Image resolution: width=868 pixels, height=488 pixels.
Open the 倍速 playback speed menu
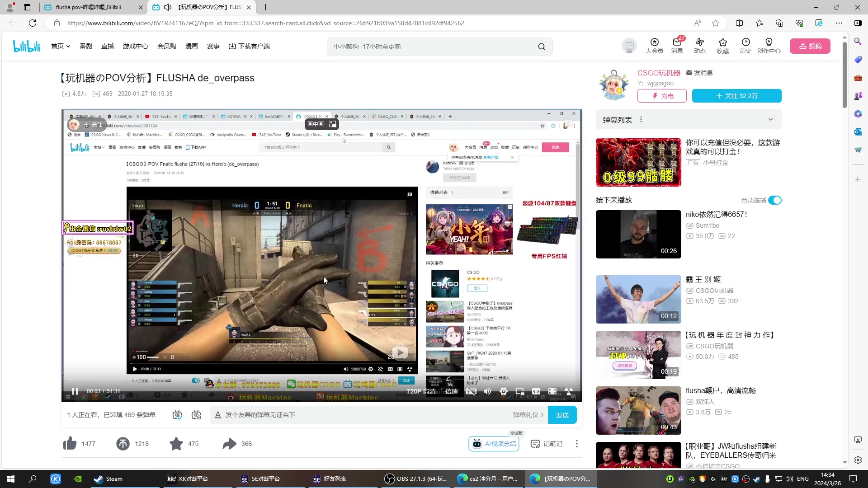pos(451,391)
